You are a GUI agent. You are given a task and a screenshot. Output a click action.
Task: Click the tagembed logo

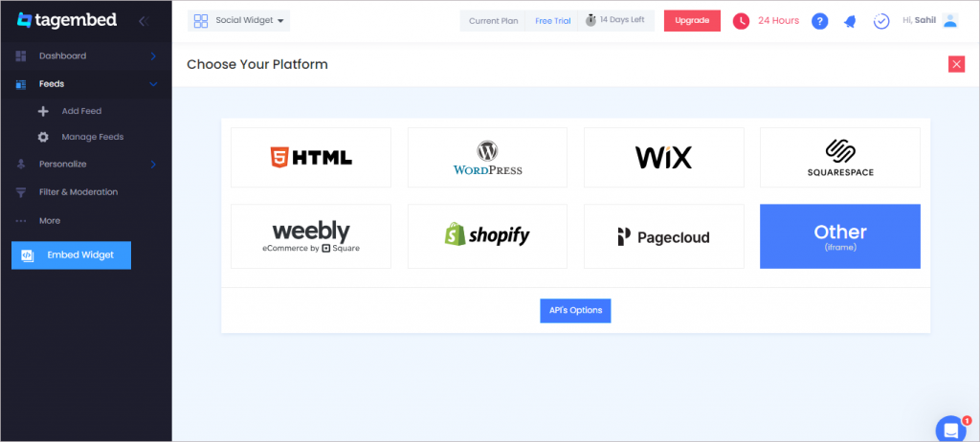tap(66, 20)
